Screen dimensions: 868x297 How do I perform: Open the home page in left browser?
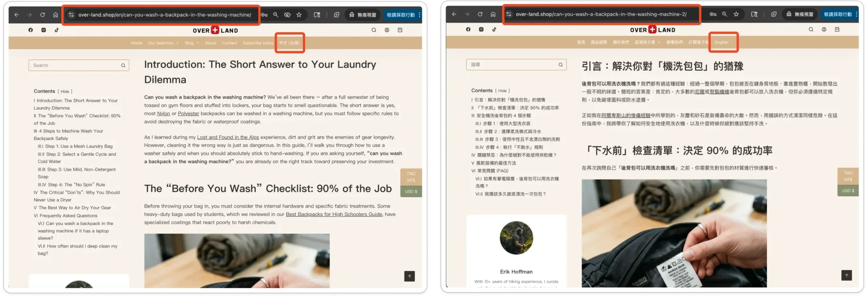point(56,15)
